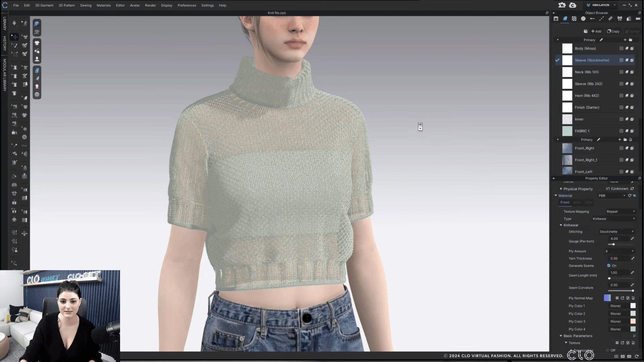The image size is (644, 362).
Task: Select the Show Garment T-shirt icon
Action: [37, 42]
